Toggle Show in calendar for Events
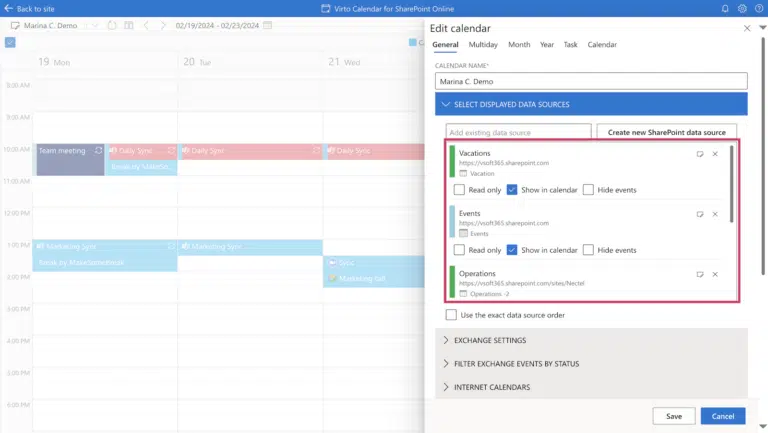768x433 pixels. [x=512, y=250]
